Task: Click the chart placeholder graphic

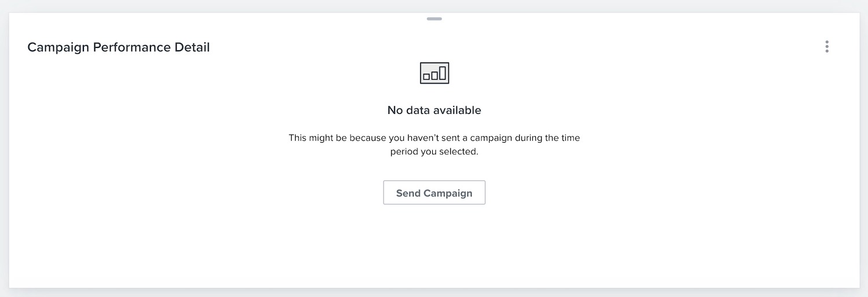Action: 434,73
